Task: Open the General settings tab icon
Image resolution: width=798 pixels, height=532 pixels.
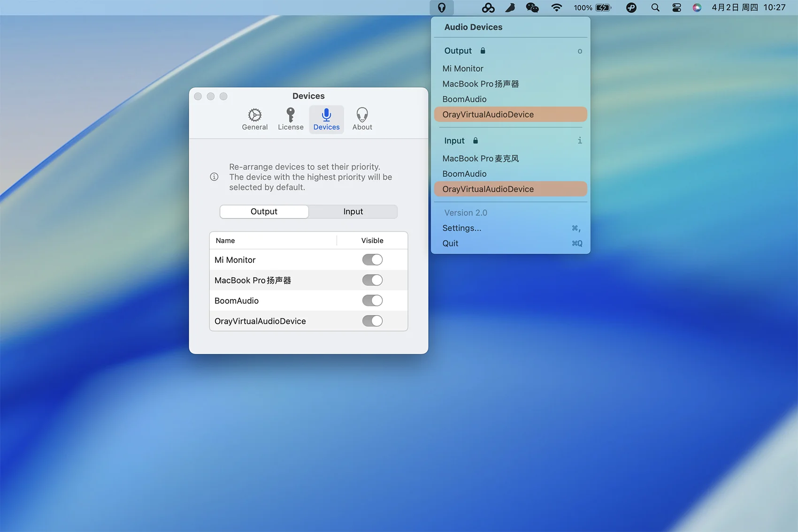Action: pos(255,115)
